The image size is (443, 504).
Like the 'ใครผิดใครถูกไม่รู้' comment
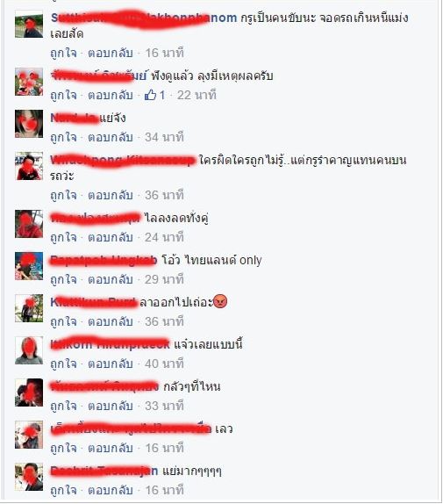click(63, 196)
